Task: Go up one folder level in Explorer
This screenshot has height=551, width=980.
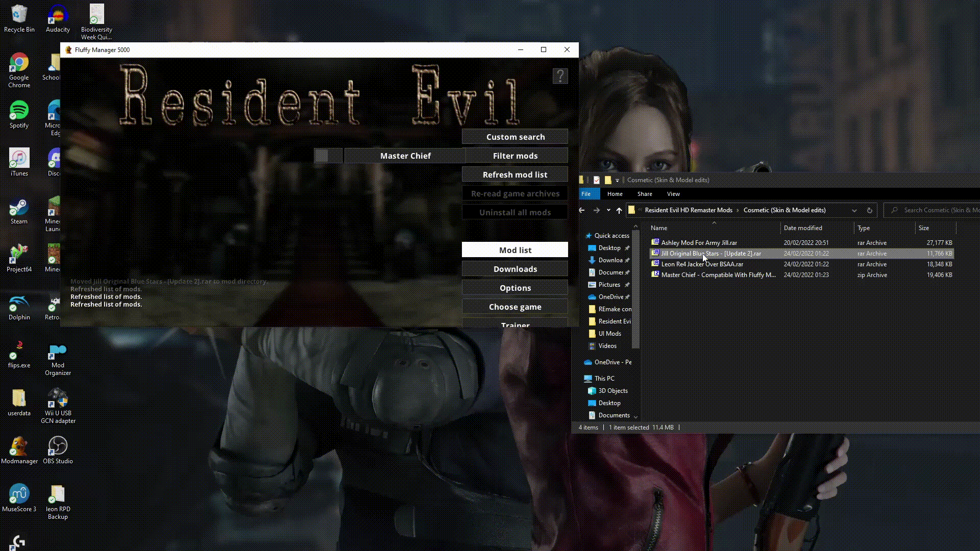Action: (x=619, y=210)
